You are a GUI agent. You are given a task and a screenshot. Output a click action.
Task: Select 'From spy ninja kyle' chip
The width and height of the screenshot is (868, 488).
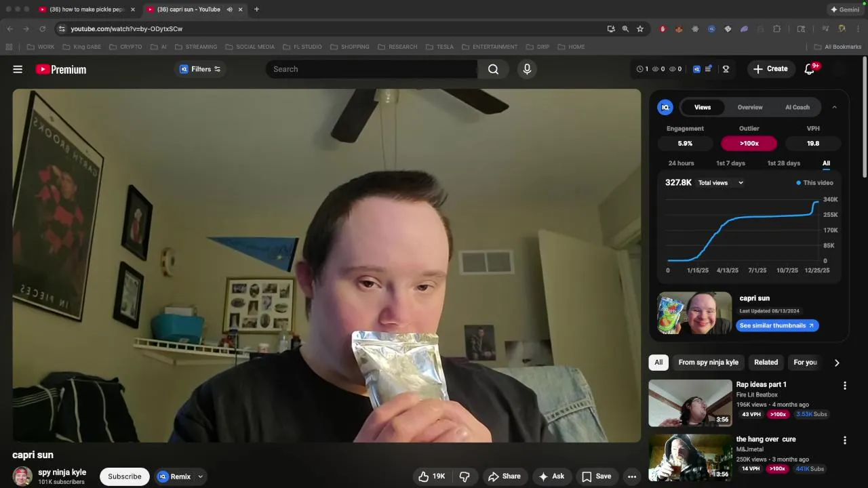click(x=708, y=363)
